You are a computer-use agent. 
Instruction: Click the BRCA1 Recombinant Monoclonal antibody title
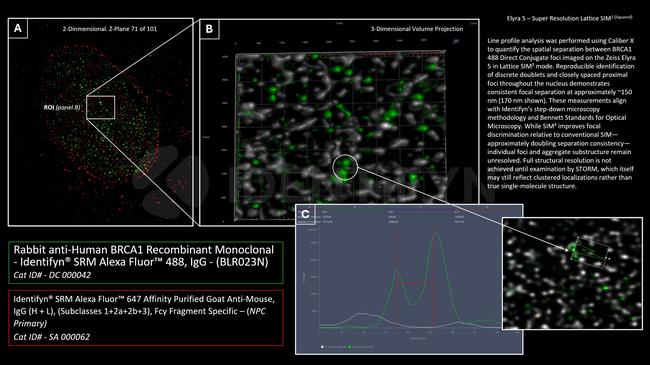pyautogui.click(x=144, y=256)
